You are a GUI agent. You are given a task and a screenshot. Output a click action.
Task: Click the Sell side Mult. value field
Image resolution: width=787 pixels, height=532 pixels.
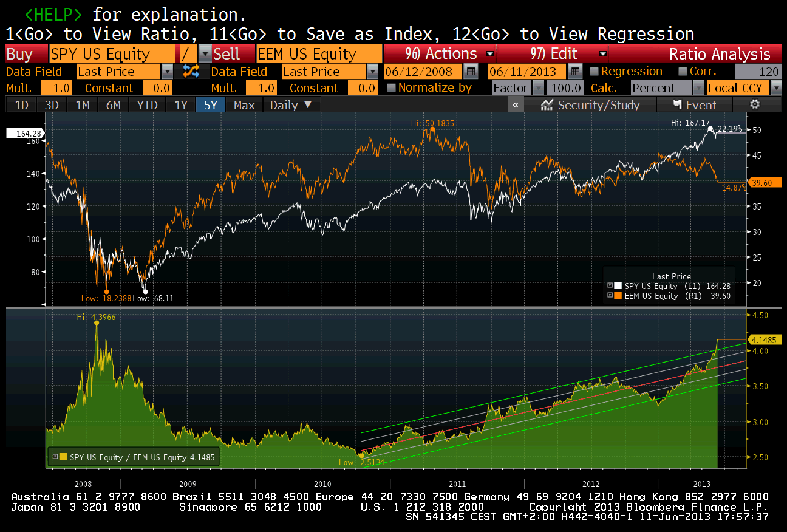[x=261, y=88]
